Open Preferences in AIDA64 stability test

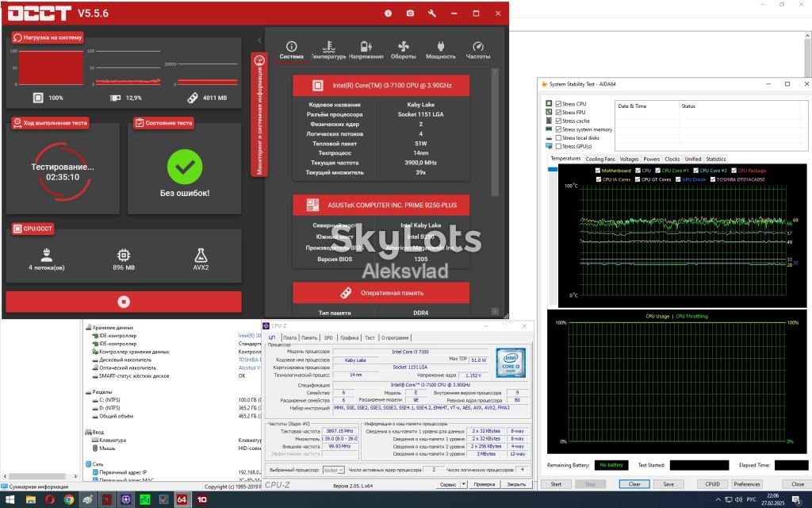747,484
